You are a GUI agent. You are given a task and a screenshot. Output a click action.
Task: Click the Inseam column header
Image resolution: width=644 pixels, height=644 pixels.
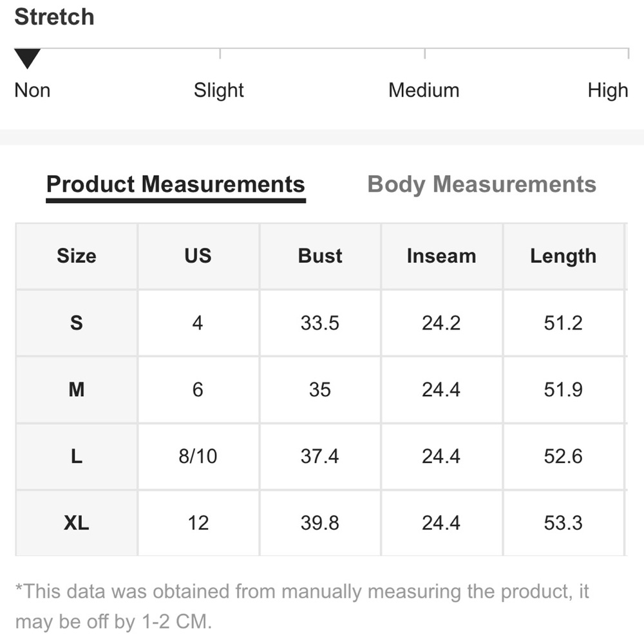point(441,256)
